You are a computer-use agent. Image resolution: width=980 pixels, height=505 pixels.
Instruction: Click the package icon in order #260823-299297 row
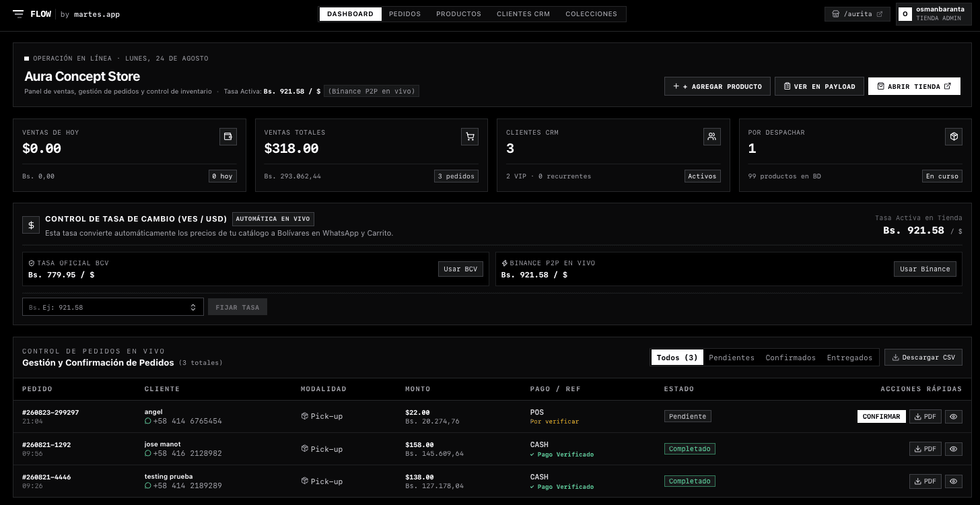coord(305,416)
